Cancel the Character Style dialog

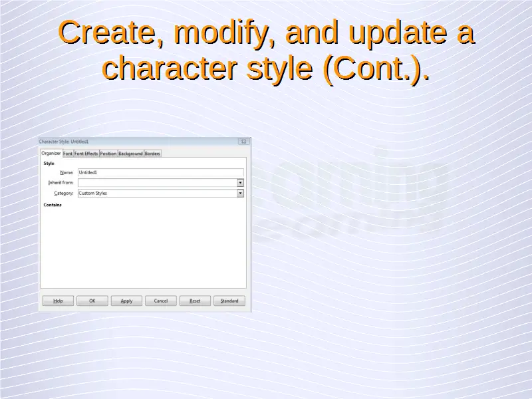161,301
